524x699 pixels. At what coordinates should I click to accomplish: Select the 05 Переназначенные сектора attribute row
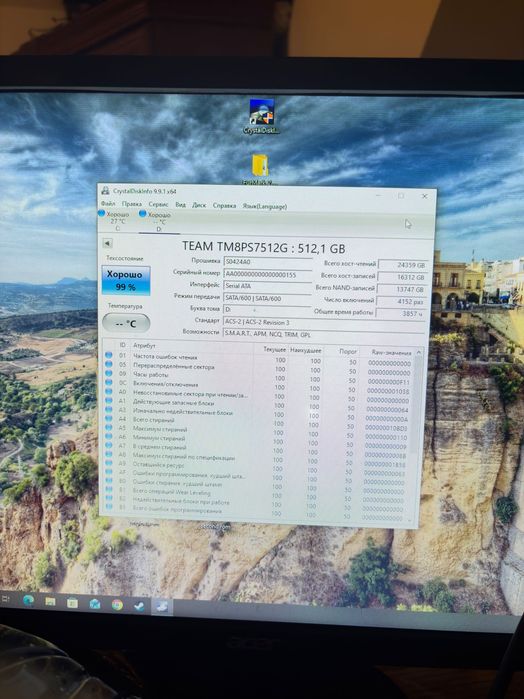[x=259, y=368]
